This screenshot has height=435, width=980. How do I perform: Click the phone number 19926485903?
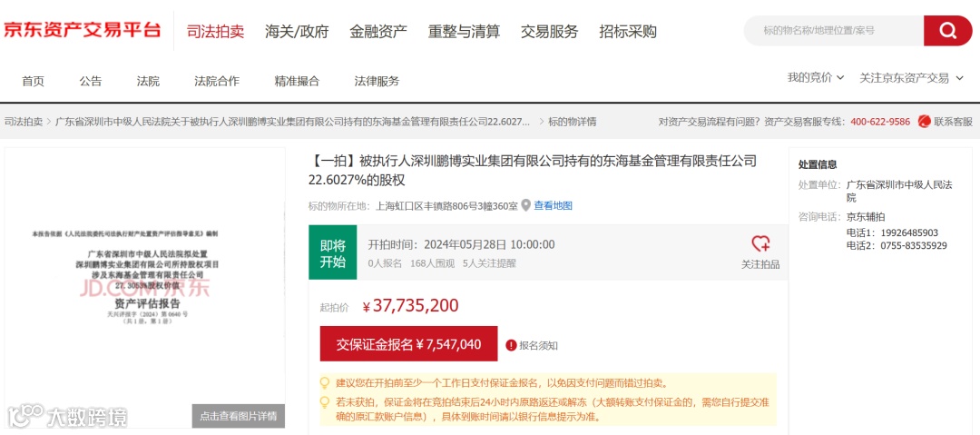tap(909, 232)
